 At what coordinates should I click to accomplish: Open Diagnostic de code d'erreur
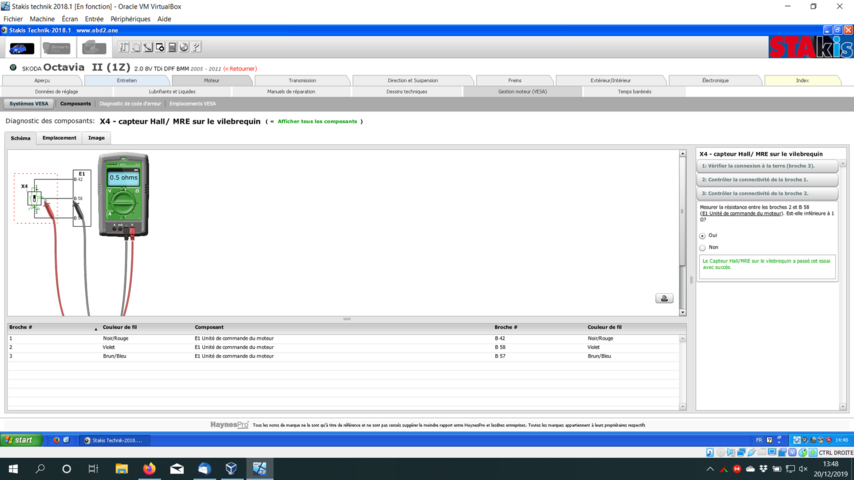pyautogui.click(x=130, y=104)
